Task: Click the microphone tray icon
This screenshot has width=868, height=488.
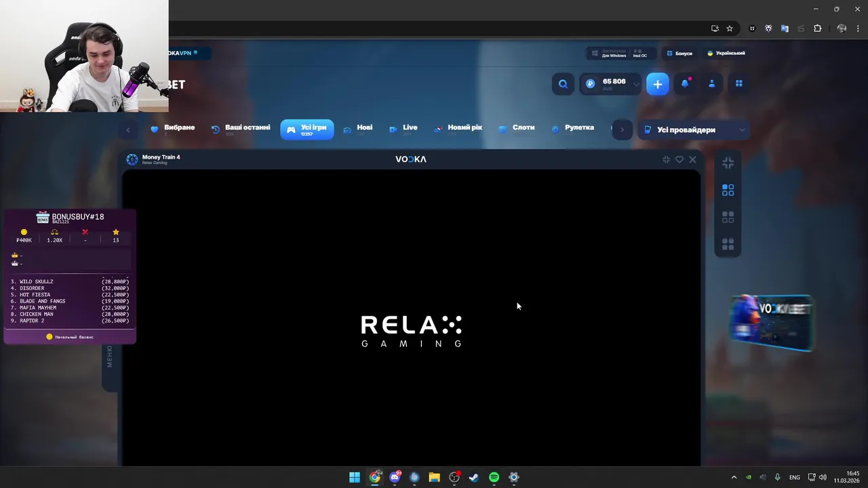Action: coord(777,477)
